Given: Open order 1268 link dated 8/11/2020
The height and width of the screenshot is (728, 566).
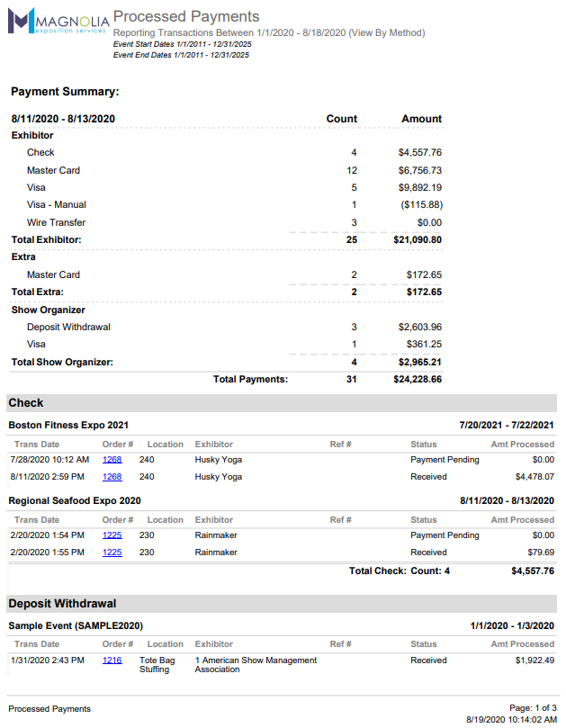Looking at the screenshot, I should coord(112,477).
